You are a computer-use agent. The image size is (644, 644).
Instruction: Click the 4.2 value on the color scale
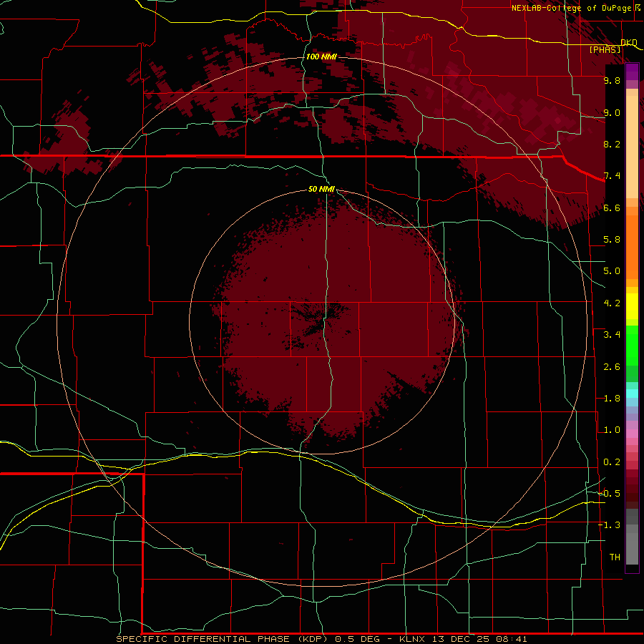[x=612, y=303]
